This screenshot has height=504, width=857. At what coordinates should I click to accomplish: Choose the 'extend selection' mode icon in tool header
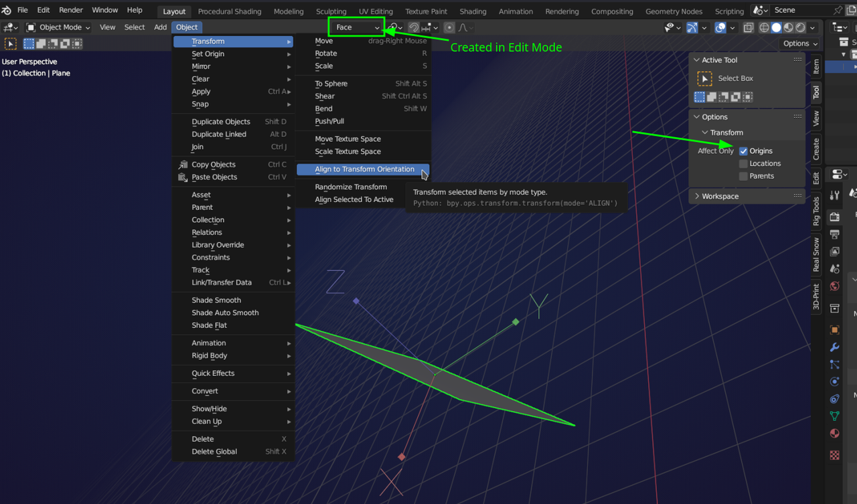pyautogui.click(x=40, y=44)
